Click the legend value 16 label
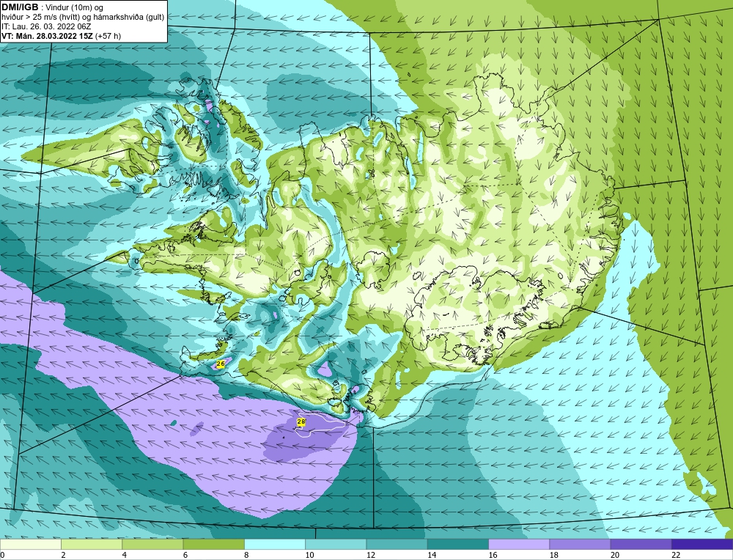This screenshot has width=733, height=560. coord(493,555)
